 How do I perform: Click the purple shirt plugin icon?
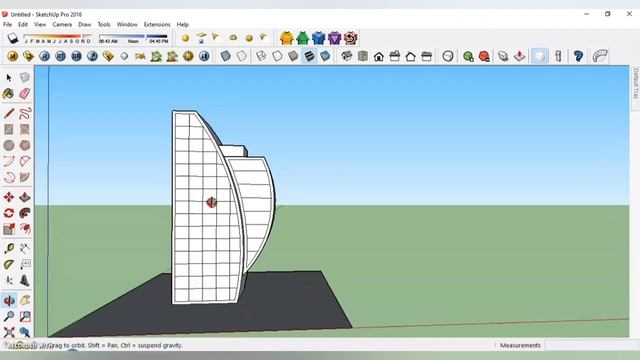click(334, 38)
